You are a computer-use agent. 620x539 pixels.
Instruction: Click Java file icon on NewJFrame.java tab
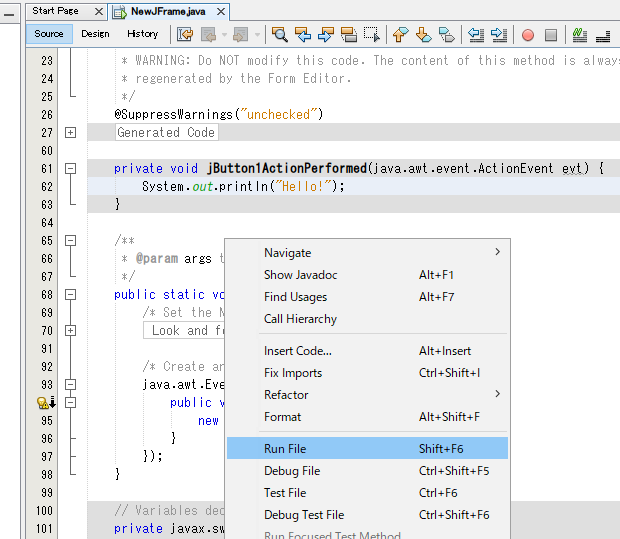pyautogui.click(x=120, y=12)
